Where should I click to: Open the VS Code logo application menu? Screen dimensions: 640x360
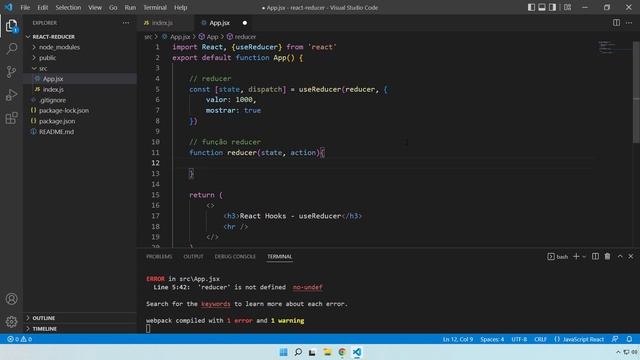pyautogui.click(x=9, y=7)
